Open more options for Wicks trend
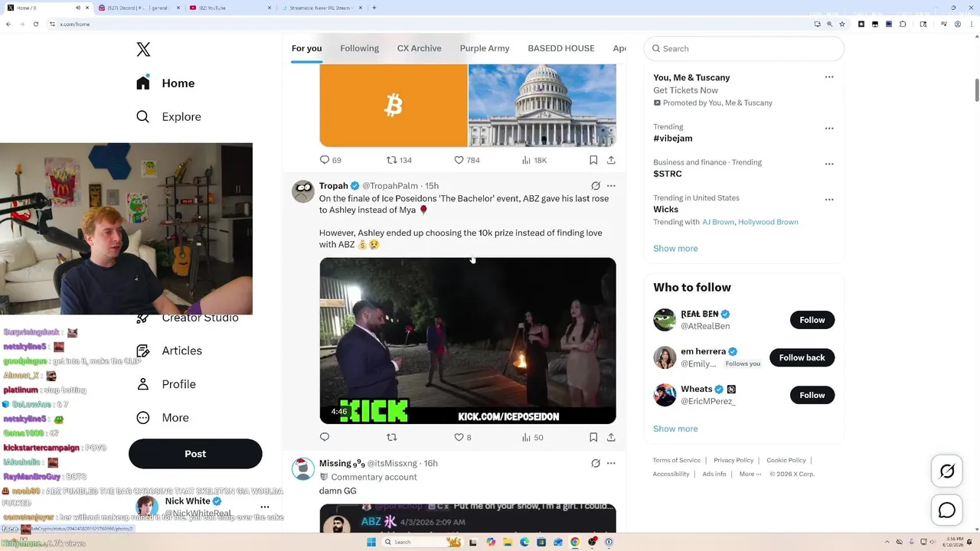980x551 pixels. coord(829,199)
